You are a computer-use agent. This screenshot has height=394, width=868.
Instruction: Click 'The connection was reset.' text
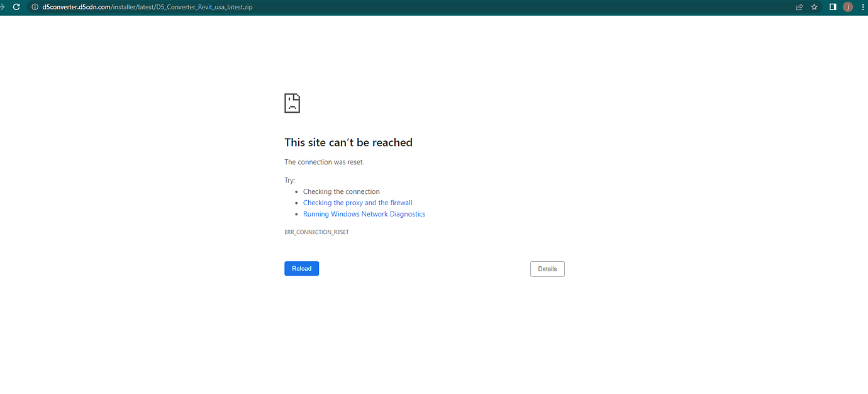coord(325,162)
